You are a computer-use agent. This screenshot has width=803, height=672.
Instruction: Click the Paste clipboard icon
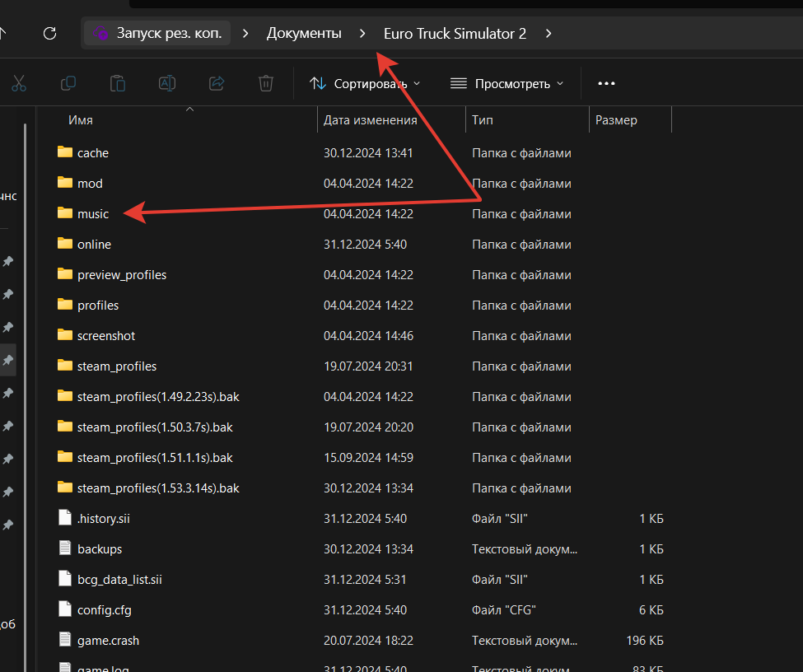pos(118,83)
